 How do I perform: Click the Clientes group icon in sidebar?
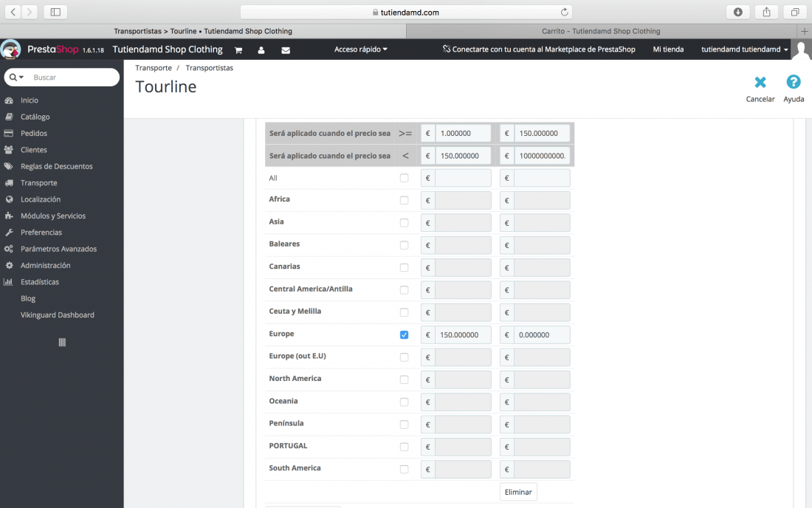click(9, 150)
